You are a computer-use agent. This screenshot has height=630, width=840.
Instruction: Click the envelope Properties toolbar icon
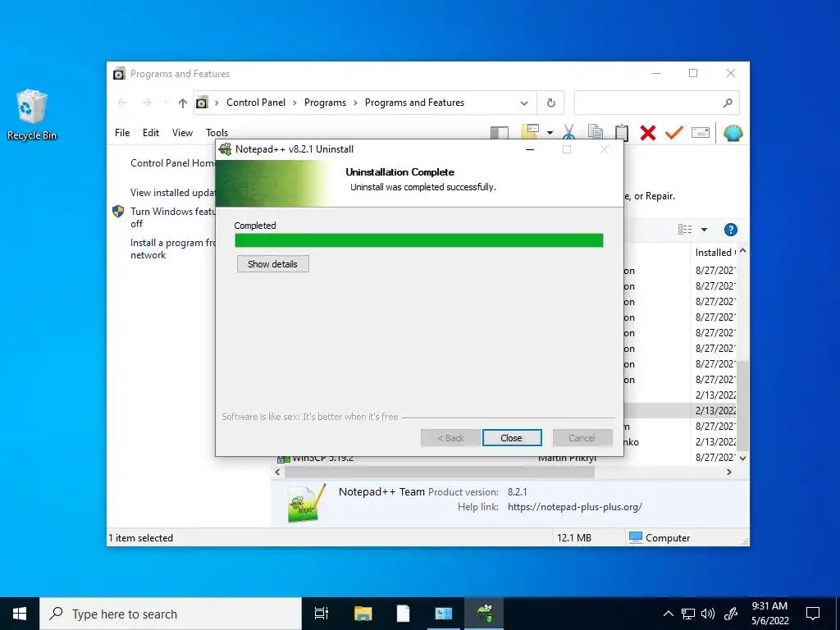pos(701,132)
